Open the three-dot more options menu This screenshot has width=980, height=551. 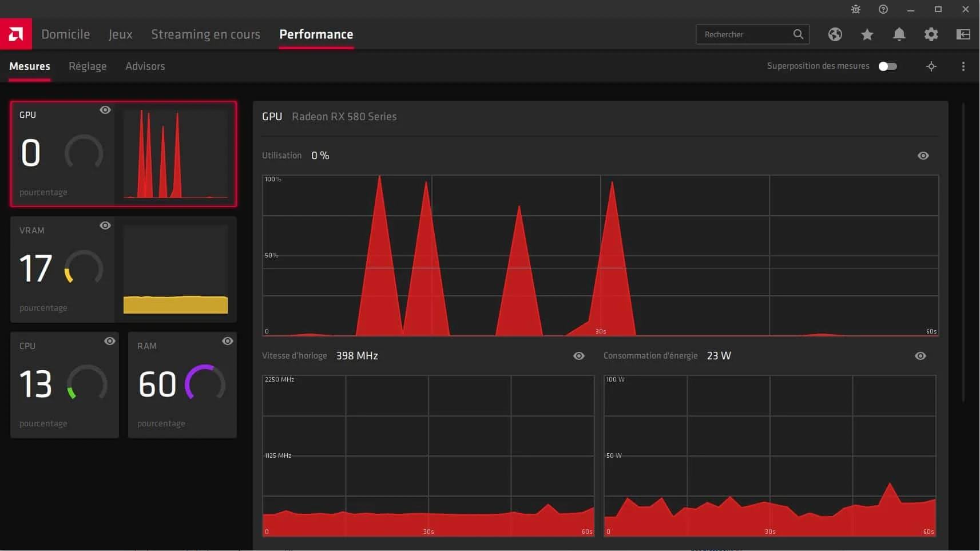(963, 66)
